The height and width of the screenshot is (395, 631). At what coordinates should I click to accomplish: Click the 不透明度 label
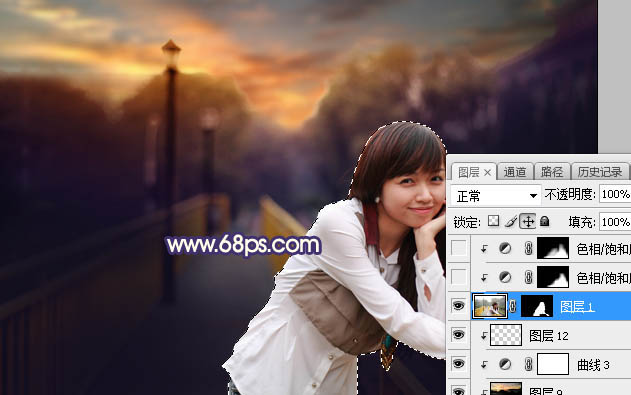pyautogui.click(x=570, y=195)
